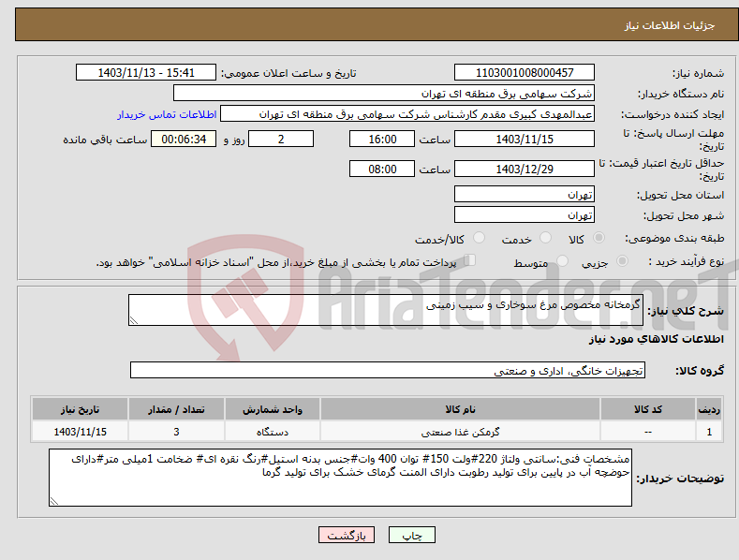Click the goods group field تجهیزات خانگی
This screenshot has height=560, width=739.
coord(388,371)
